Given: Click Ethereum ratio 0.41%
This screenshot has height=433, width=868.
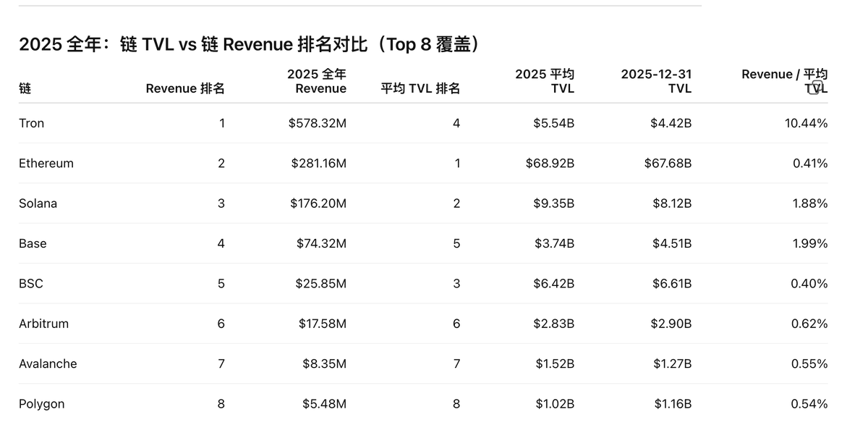Looking at the screenshot, I should [810, 163].
